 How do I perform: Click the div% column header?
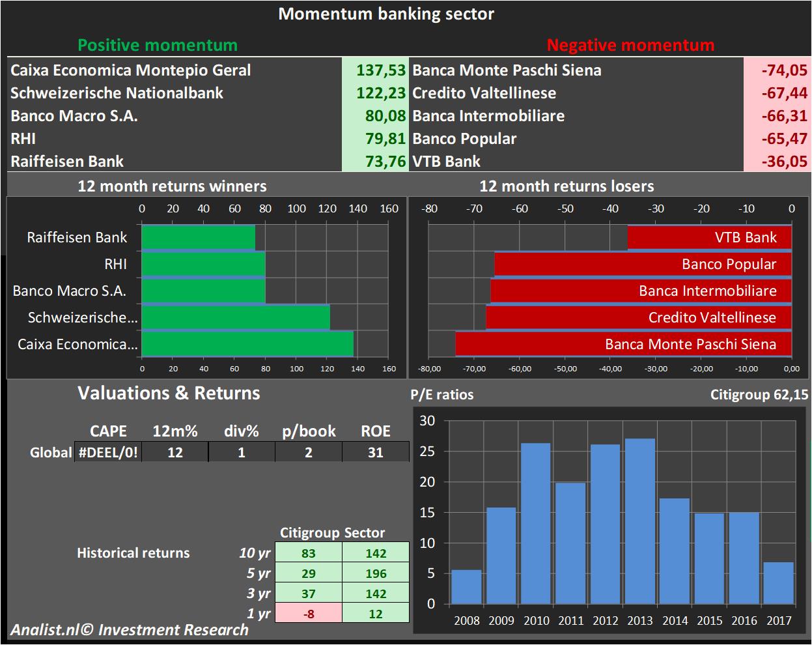[x=242, y=431]
